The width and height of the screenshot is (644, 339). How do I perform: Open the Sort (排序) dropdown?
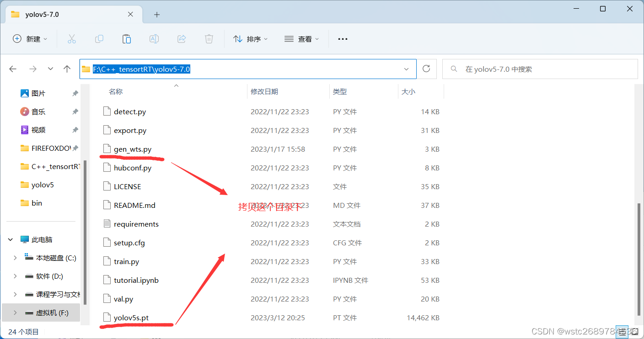[250, 39]
